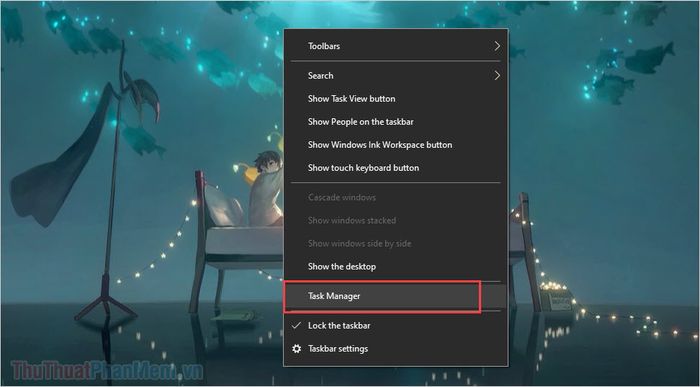Select Show windows stacked entry
Image resolution: width=700 pixels, height=387 pixels.
396,221
